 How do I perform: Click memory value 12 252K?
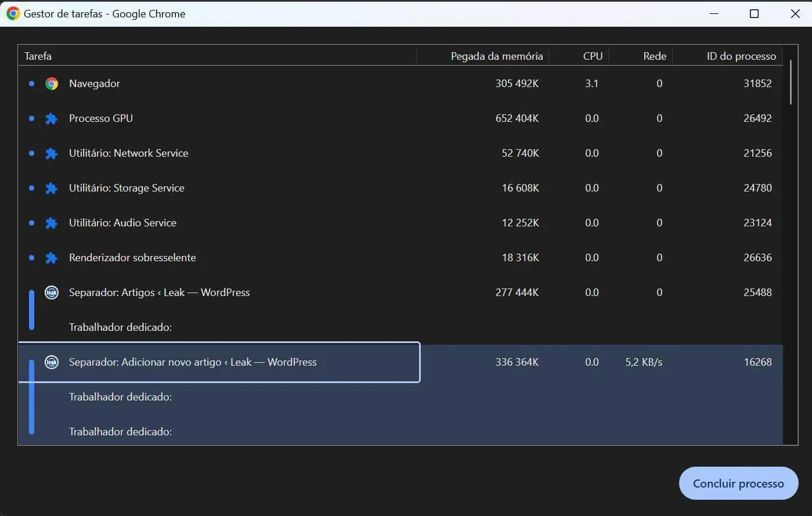(x=520, y=223)
